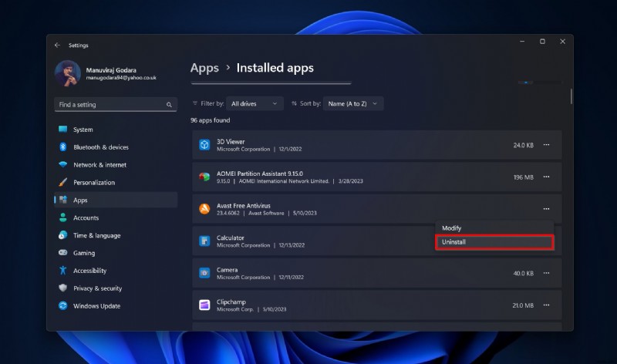Click the Calculator app name
617x364 pixels.
click(x=230, y=238)
